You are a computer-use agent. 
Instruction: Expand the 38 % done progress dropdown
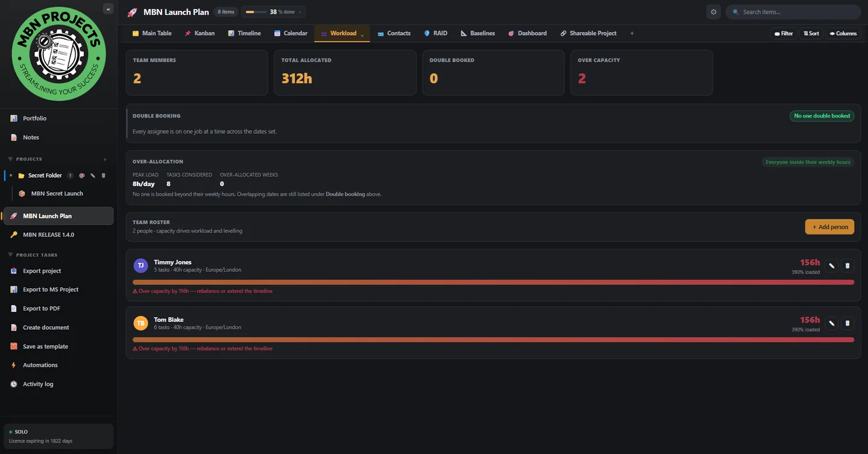point(300,12)
